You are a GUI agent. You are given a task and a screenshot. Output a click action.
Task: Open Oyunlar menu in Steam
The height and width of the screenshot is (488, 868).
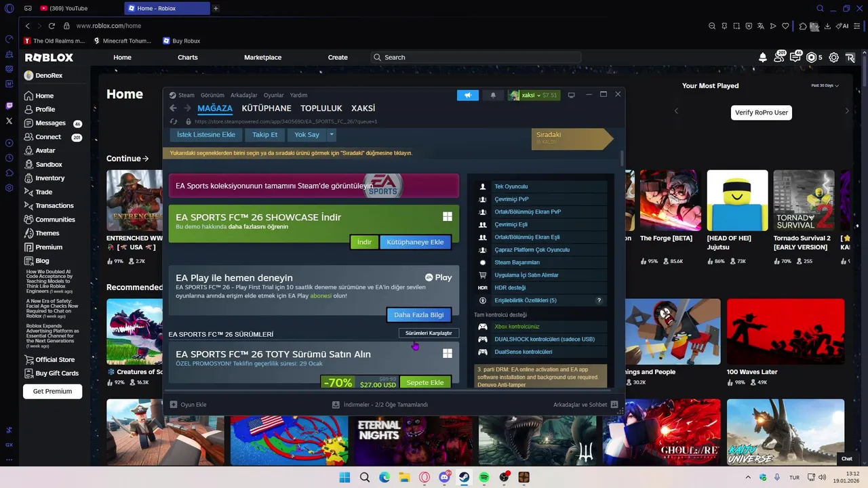pos(273,95)
